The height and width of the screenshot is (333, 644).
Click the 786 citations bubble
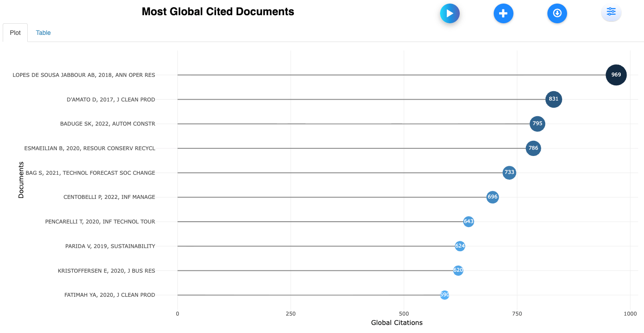(x=533, y=148)
